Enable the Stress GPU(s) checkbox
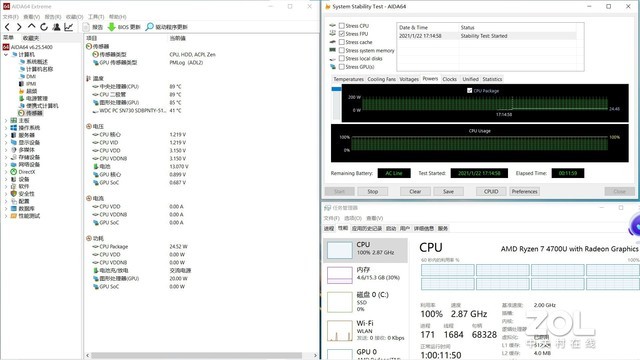The image size is (640, 360). (x=342, y=67)
